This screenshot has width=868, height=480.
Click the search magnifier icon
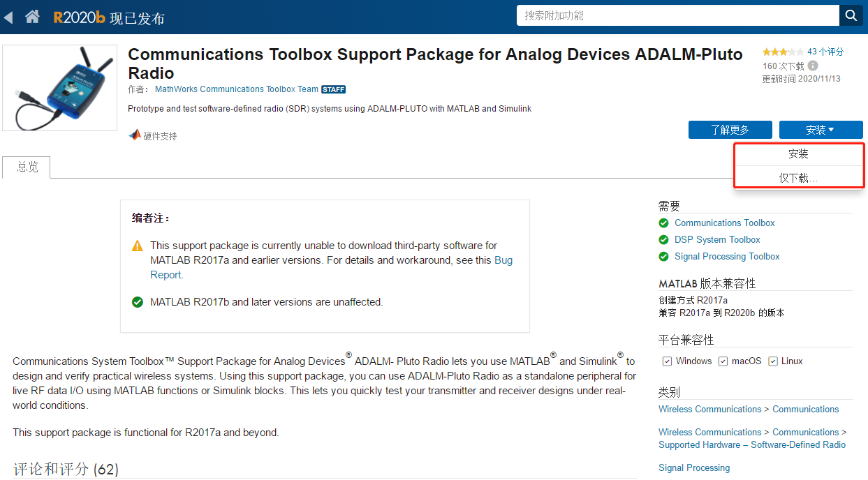[851, 15]
